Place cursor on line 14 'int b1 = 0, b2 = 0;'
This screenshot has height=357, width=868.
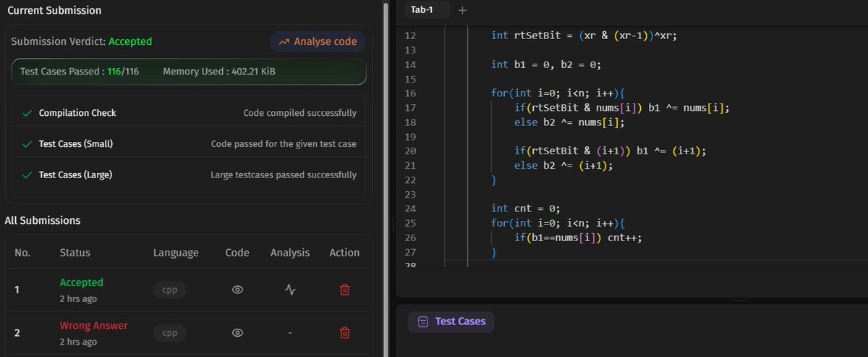pyautogui.click(x=546, y=64)
